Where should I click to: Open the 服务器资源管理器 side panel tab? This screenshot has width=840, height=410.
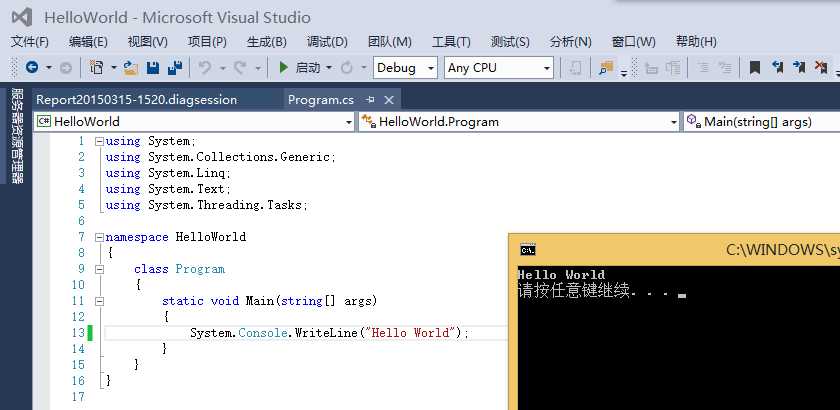(x=17, y=136)
